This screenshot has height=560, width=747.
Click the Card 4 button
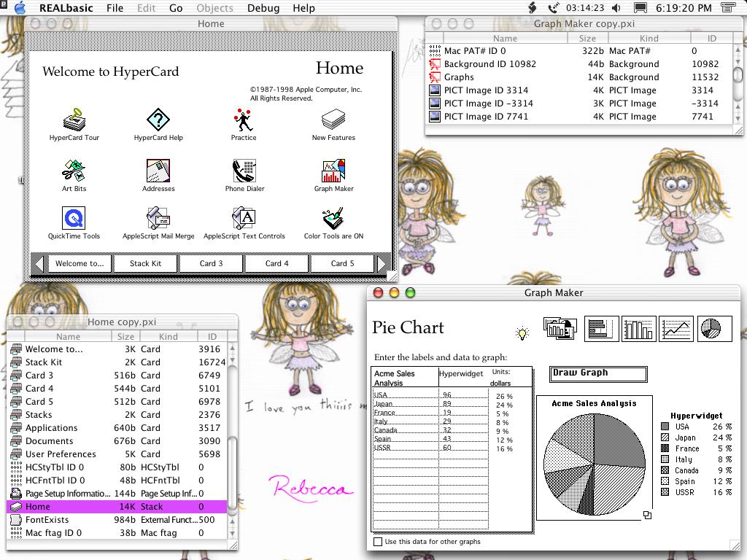pyautogui.click(x=276, y=263)
